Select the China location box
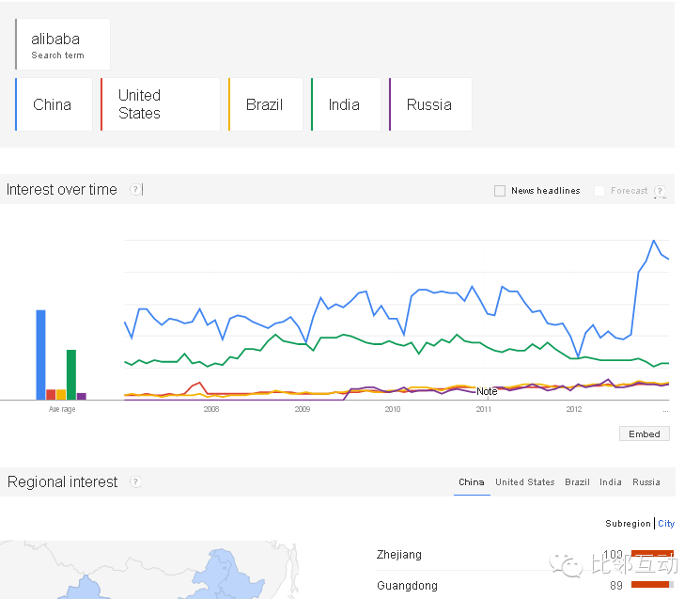Viewport: 700px width, 599px height. tap(54, 104)
